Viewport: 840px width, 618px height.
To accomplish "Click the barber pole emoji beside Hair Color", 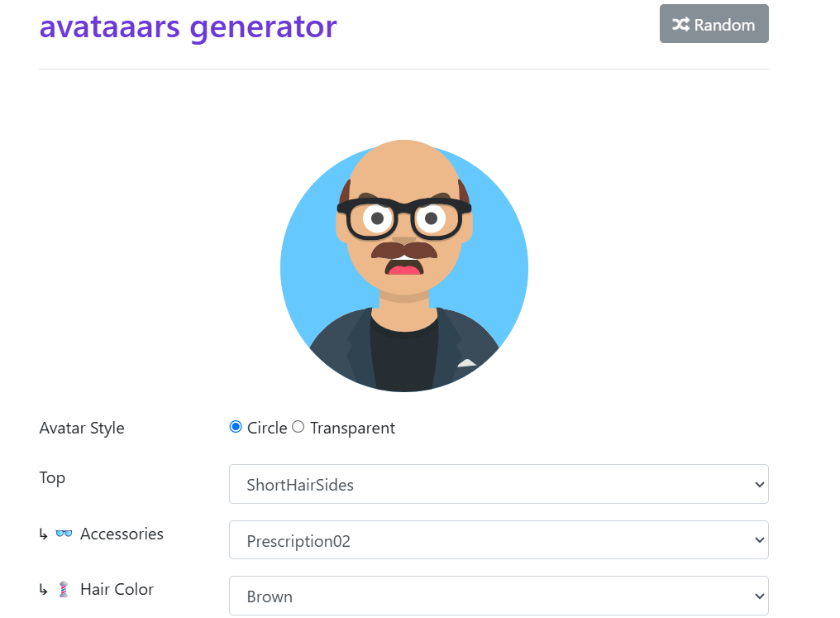I will coord(64,590).
